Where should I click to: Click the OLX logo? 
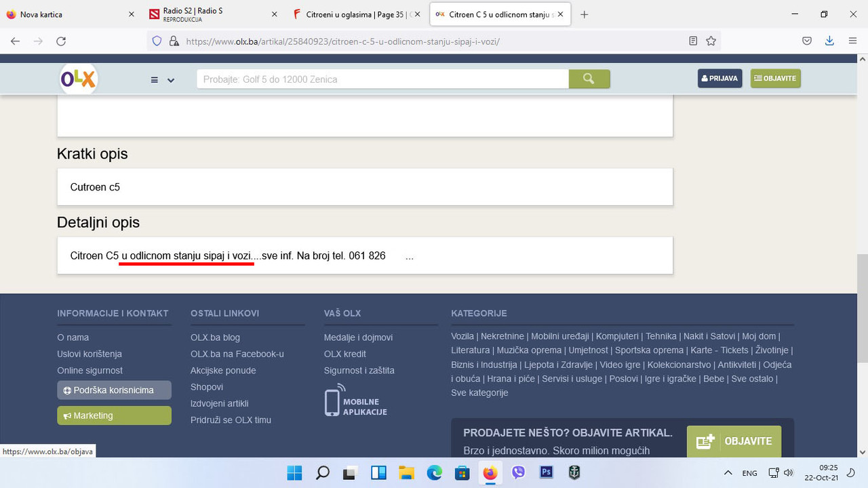coord(79,79)
